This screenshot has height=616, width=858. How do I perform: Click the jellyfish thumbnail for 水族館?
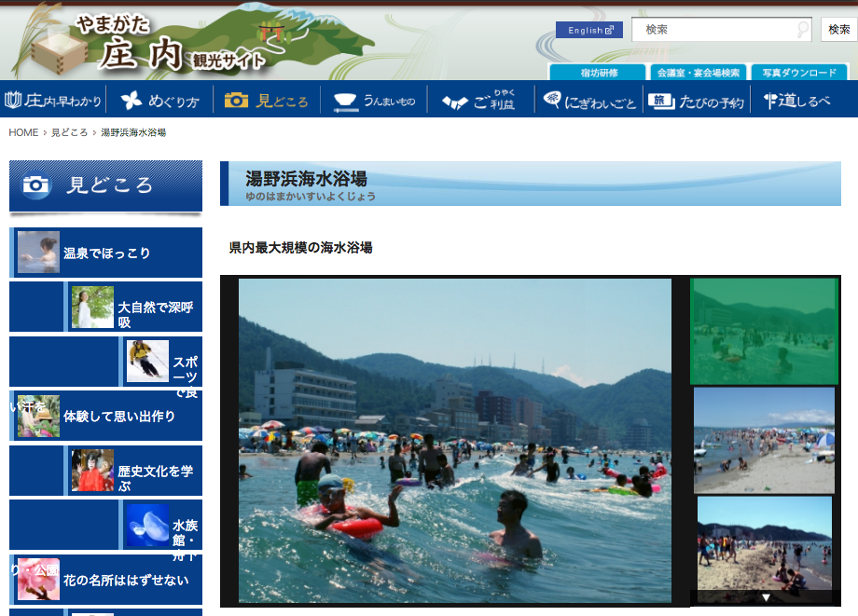pyautogui.click(x=147, y=525)
